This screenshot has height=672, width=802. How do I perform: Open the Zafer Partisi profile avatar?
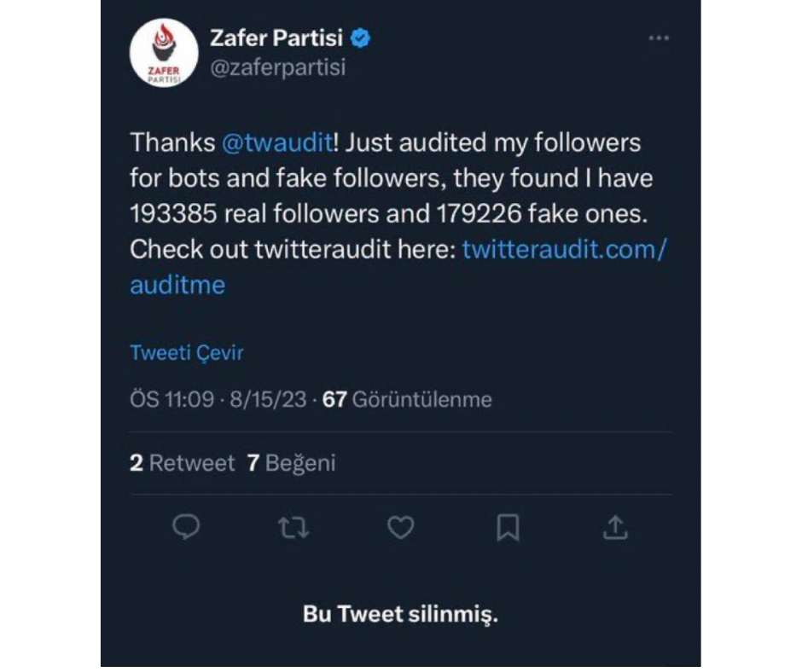pos(164,52)
